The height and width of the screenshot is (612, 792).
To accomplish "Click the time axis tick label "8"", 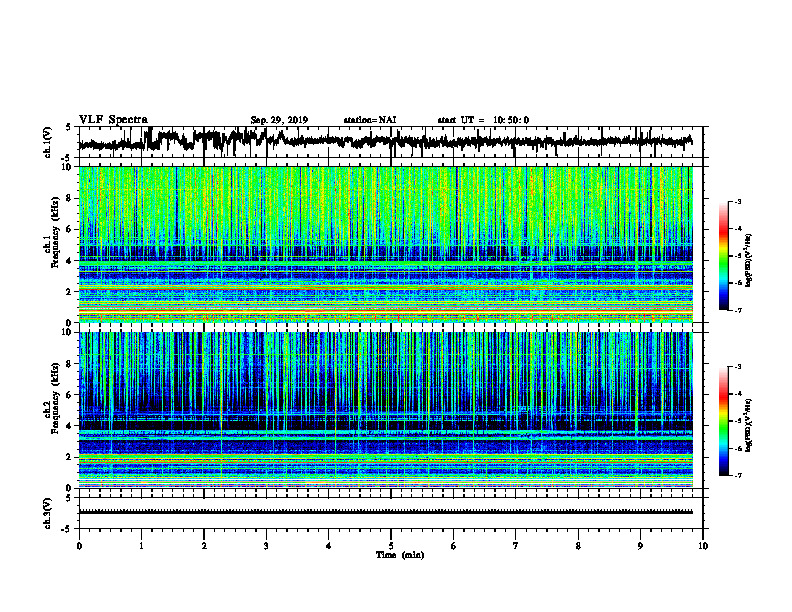I will click(578, 546).
